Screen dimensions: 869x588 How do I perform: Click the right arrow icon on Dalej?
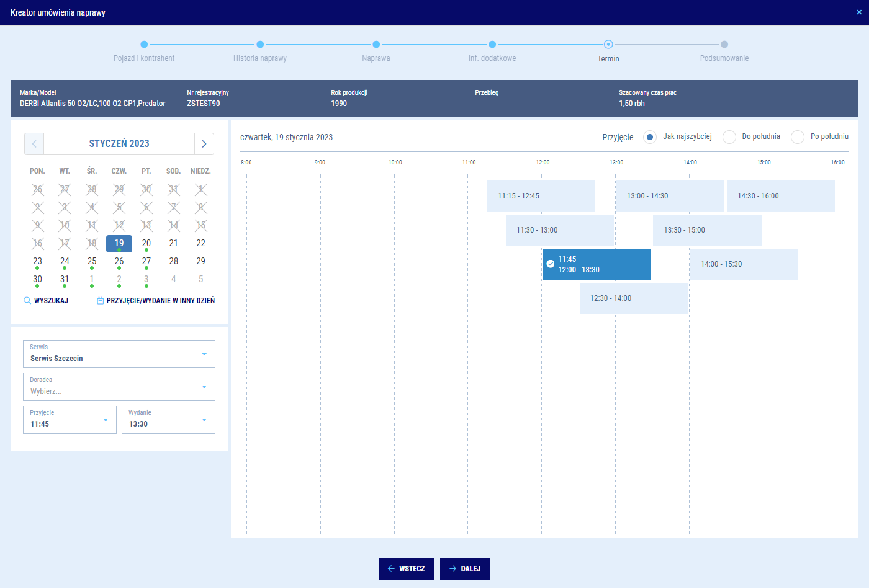tap(453, 569)
